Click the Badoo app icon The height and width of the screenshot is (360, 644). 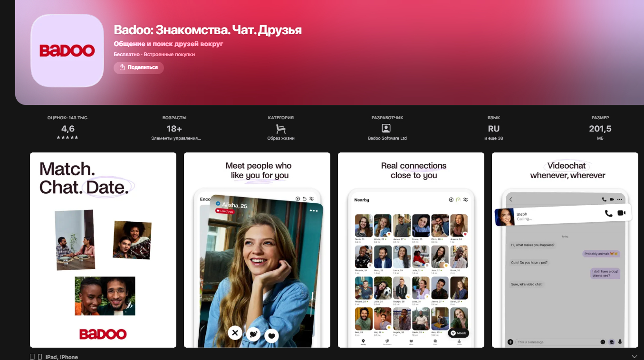pyautogui.click(x=67, y=51)
